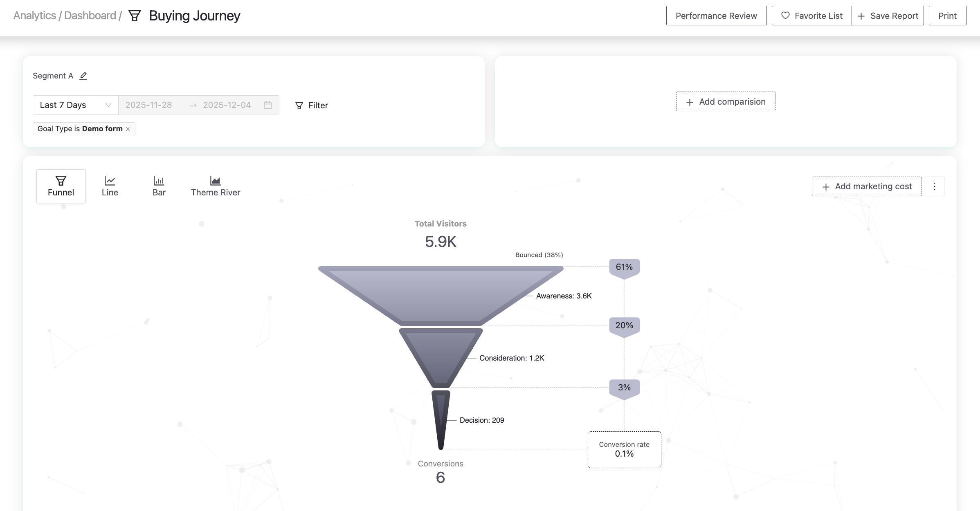The width and height of the screenshot is (980, 511).
Task: Click Add comparision button
Action: 725,101
